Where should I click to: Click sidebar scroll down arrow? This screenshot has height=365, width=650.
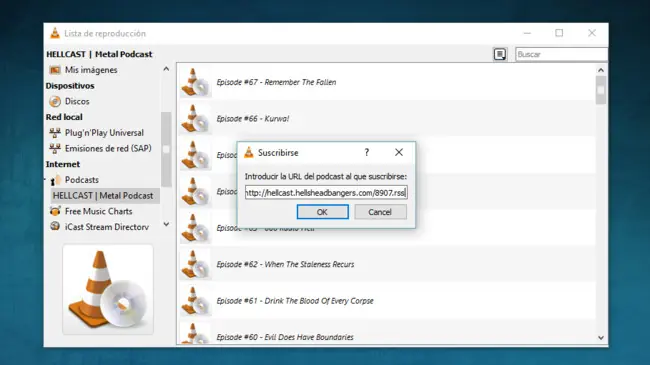(166, 224)
